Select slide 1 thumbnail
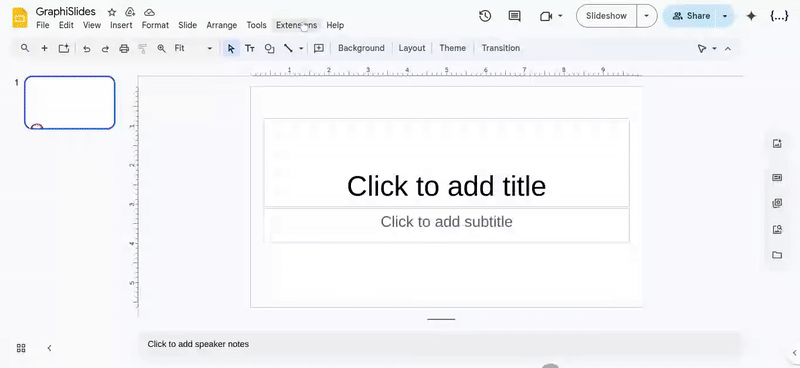Screen dimensions: 800x368 point(70,103)
